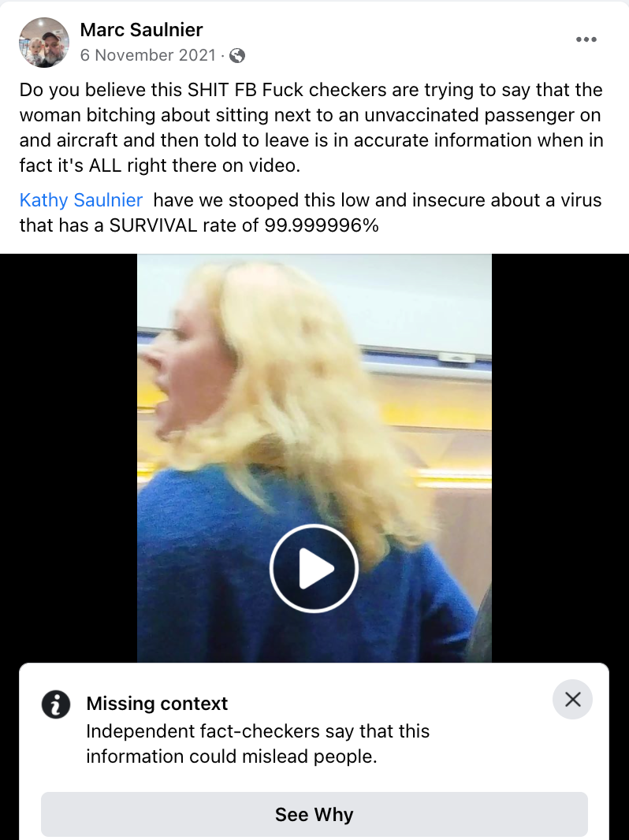Click the Independent fact-checkers description text

tap(258, 744)
